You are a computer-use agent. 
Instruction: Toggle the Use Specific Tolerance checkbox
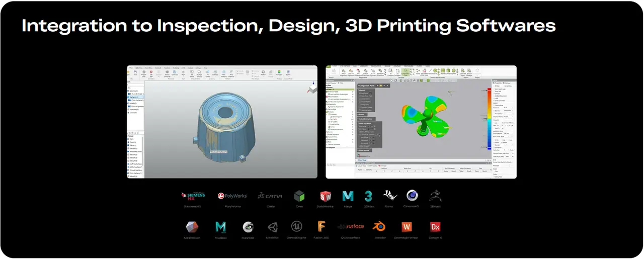(361, 135)
